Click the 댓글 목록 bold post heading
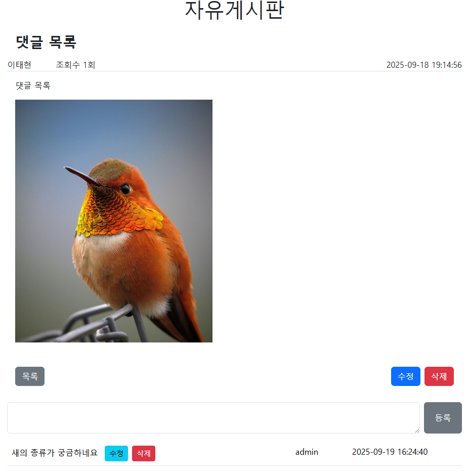Screen dimensions: 468x476 pos(46,42)
